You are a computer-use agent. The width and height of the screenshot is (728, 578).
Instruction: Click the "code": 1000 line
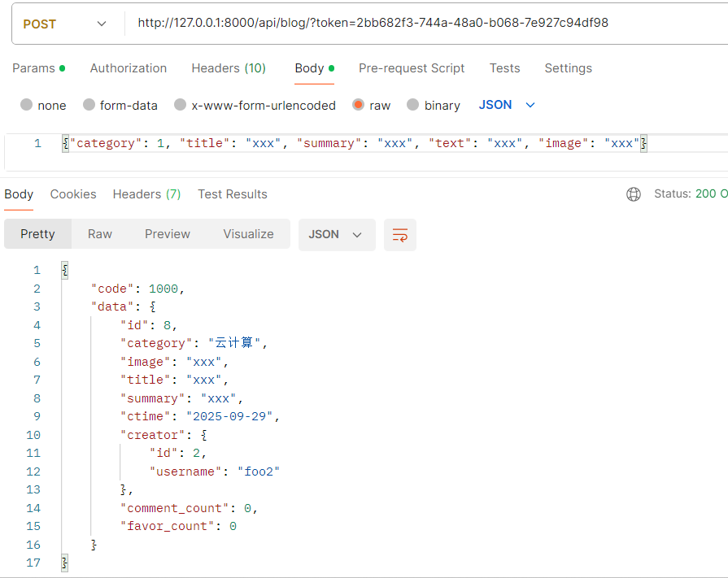[137, 289]
